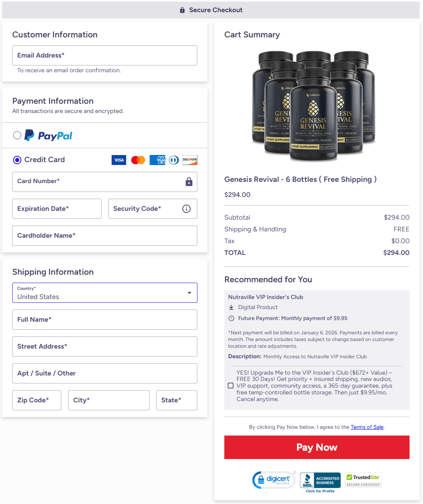The image size is (423, 504).
Task: Click the security code info icon
Action: coord(187,209)
